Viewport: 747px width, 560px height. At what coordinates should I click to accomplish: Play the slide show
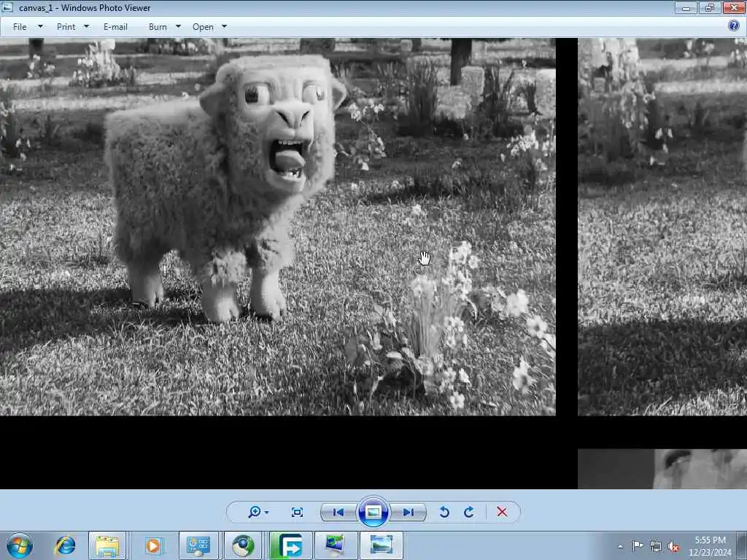(x=373, y=512)
